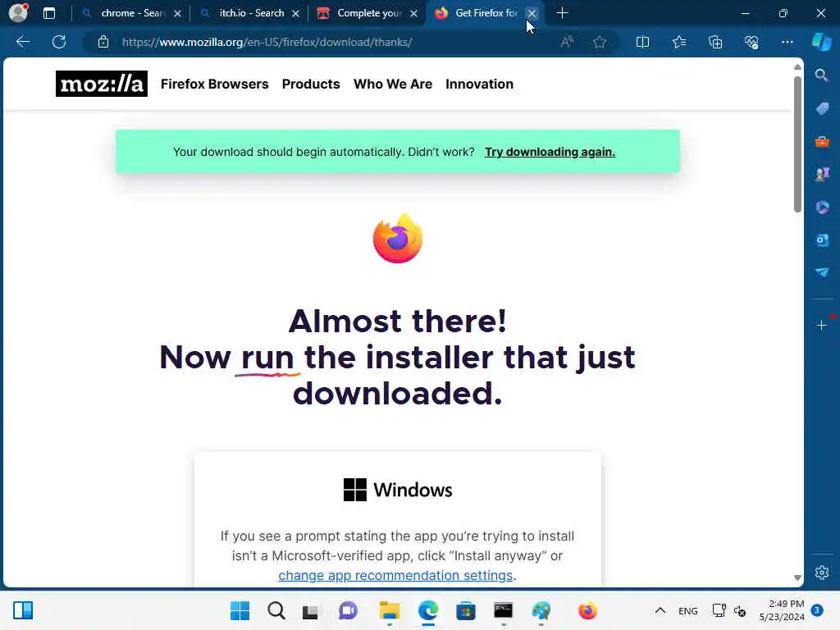Viewport: 840px width, 630px height.
Task: Open sidebar Tools briefcase icon
Action: tap(822, 141)
